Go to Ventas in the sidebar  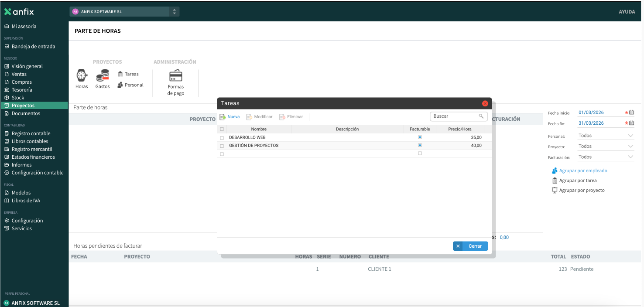pyautogui.click(x=19, y=74)
